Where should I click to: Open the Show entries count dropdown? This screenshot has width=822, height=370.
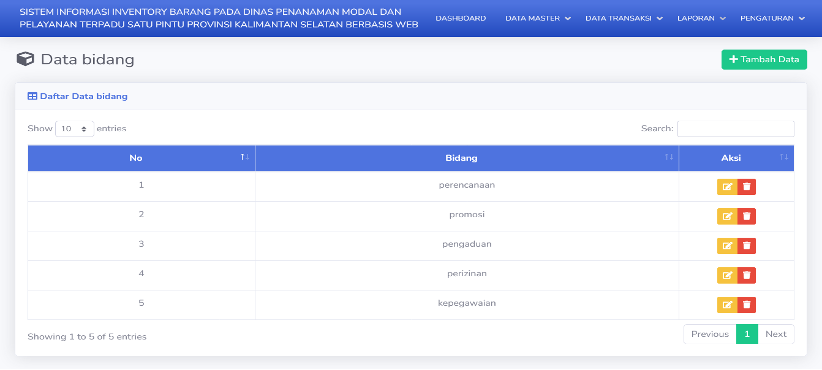point(74,128)
